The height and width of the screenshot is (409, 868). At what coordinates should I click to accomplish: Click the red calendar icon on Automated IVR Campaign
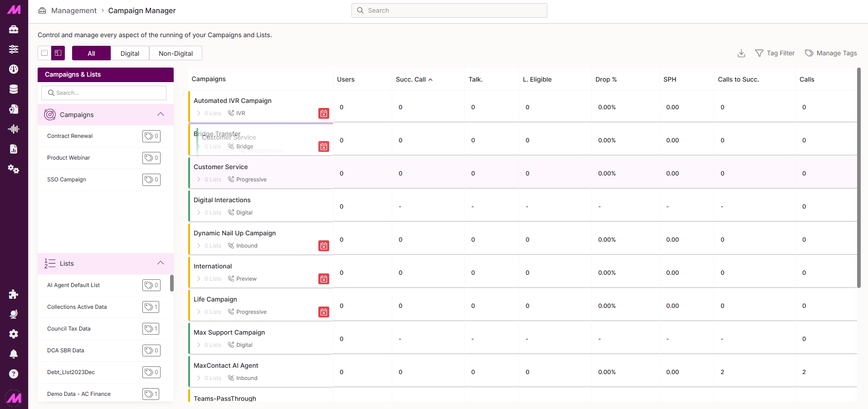(323, 113)
